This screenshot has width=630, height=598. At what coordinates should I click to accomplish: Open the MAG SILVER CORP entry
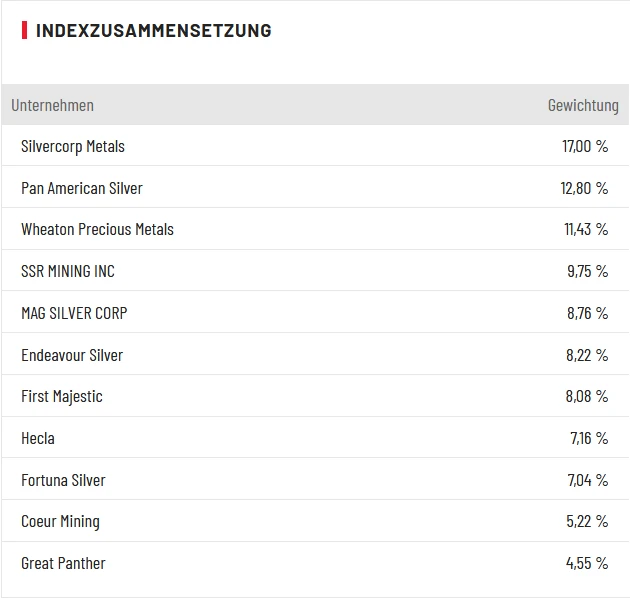[74, 313]
